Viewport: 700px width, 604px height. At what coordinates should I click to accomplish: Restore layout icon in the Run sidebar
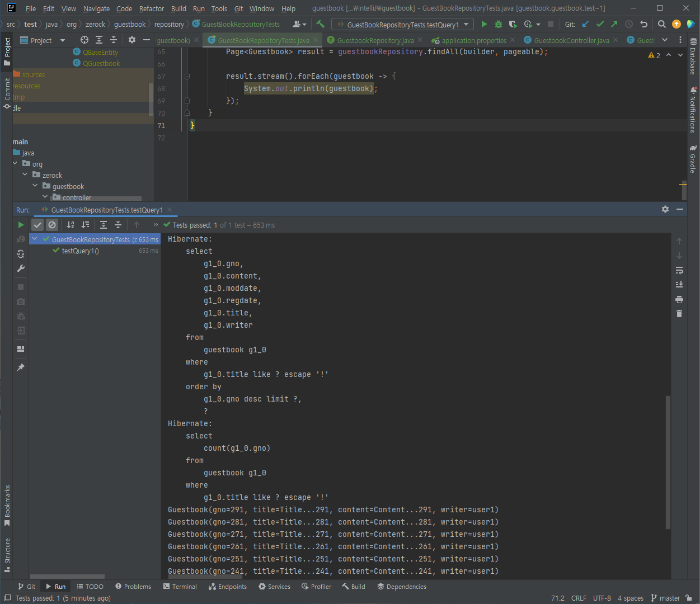(21, 349)
